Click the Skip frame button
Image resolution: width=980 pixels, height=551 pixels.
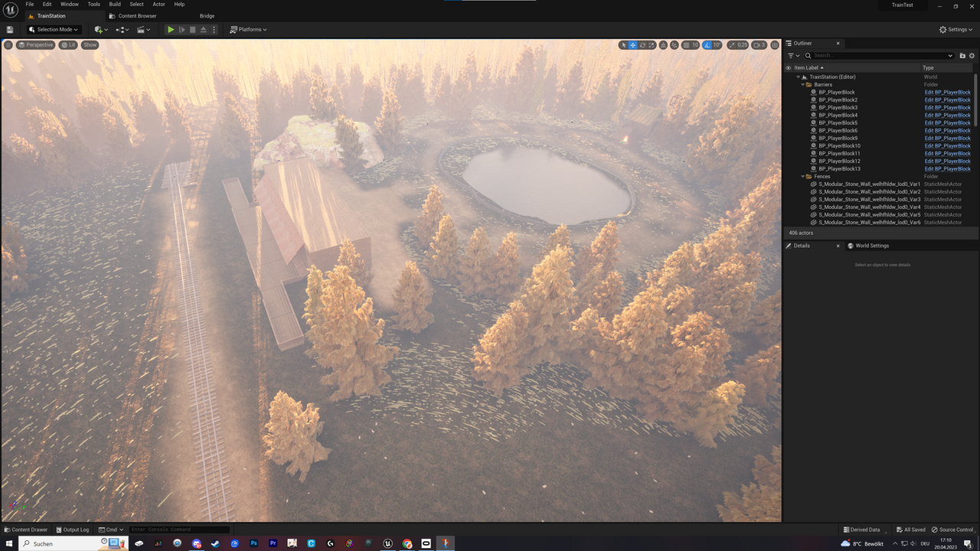[182, 29]
